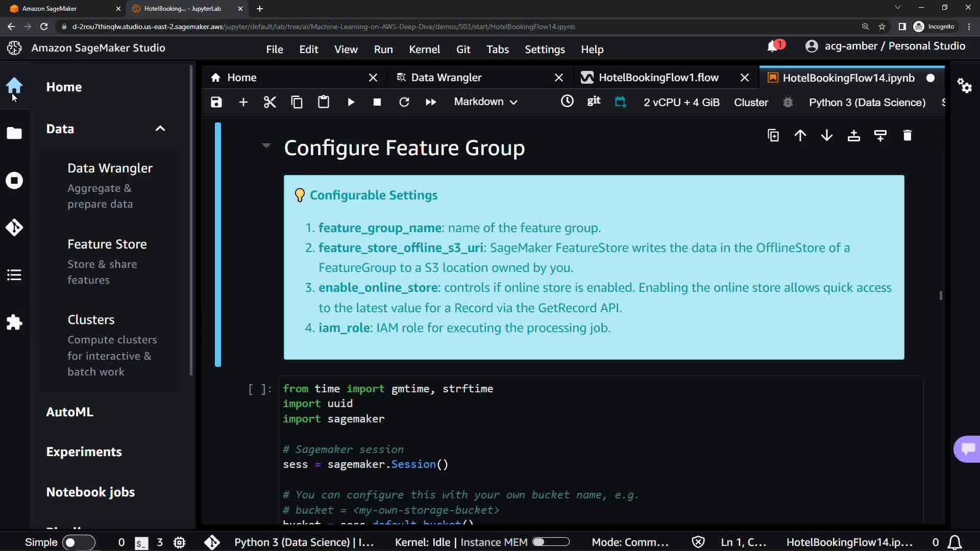The height and width of the screenshot is (551, 980).
Task: Toggle Simple interface mode switch
Action: (78, 542)
